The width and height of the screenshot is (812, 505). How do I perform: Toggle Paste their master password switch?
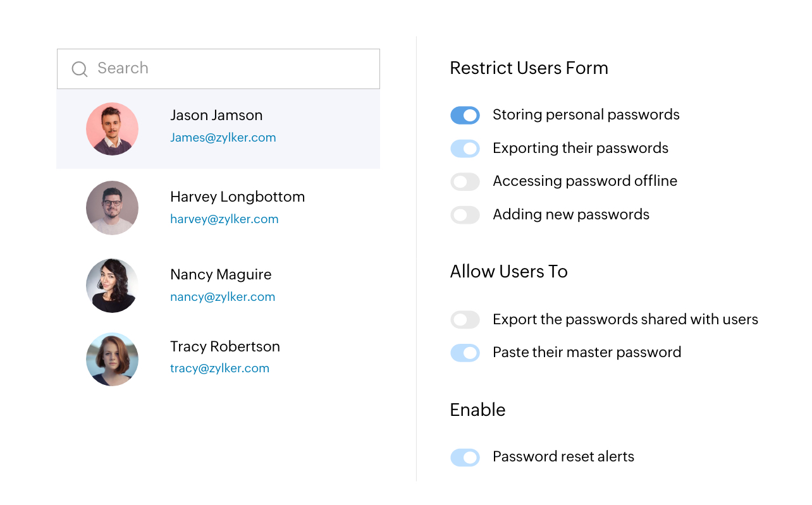pyautogui.click(x=465, y=353)
